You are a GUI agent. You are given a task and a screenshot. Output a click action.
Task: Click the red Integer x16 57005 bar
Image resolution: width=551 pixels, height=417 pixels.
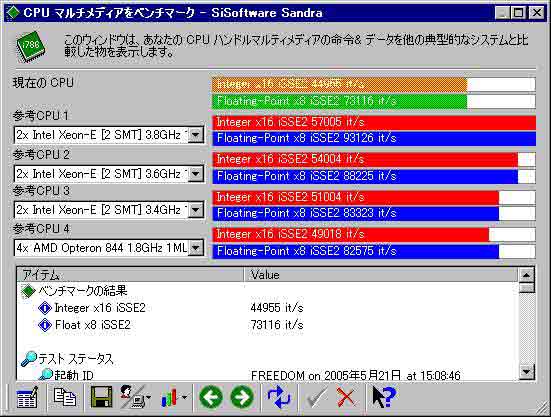tap(374, 122)
